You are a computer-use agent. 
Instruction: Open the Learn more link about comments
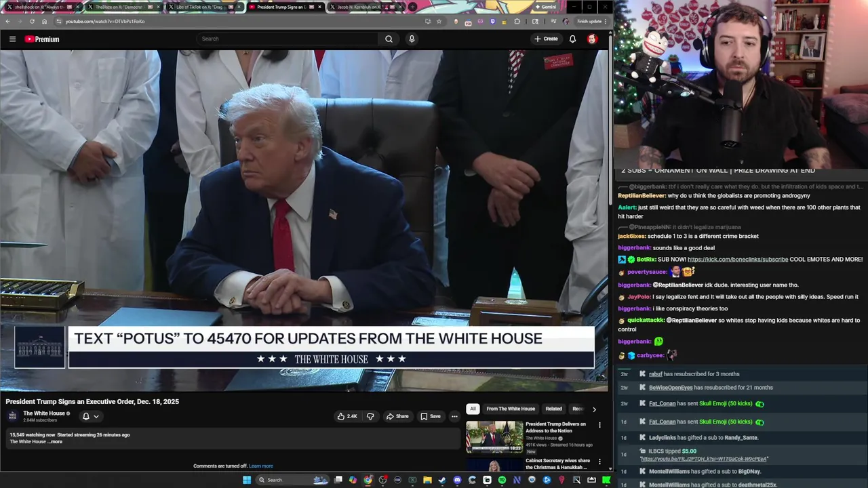point(261,466)
